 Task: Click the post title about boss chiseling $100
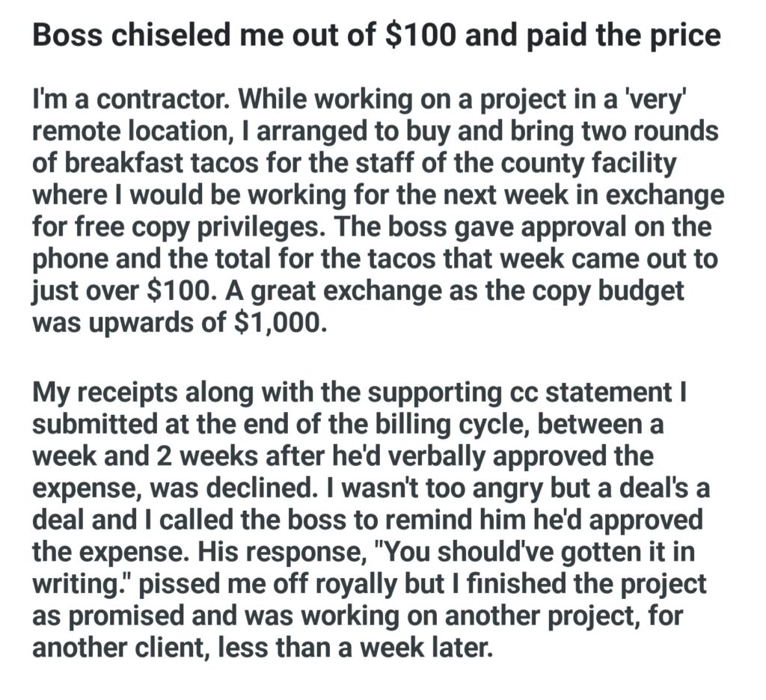(x=376, y=35)
